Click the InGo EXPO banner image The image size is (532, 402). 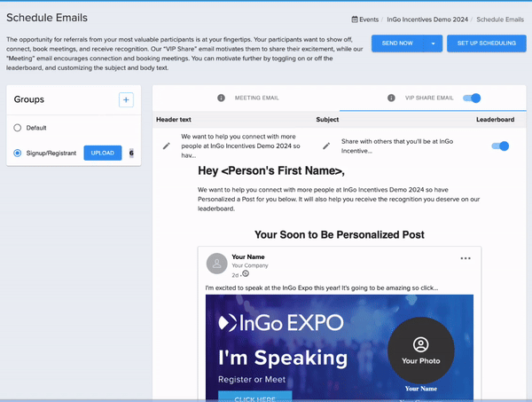(340, 348)
